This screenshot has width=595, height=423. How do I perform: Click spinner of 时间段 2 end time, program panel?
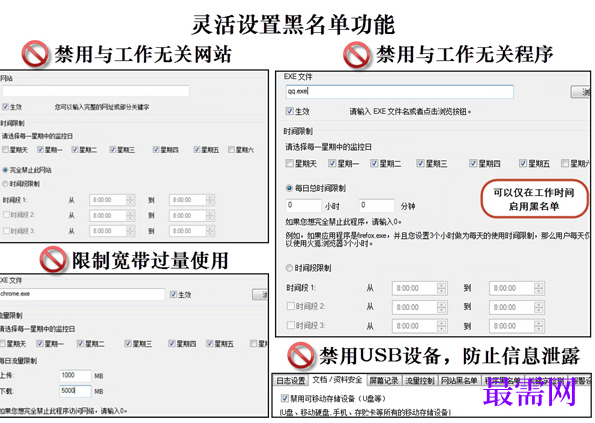(x=539, y=307)
